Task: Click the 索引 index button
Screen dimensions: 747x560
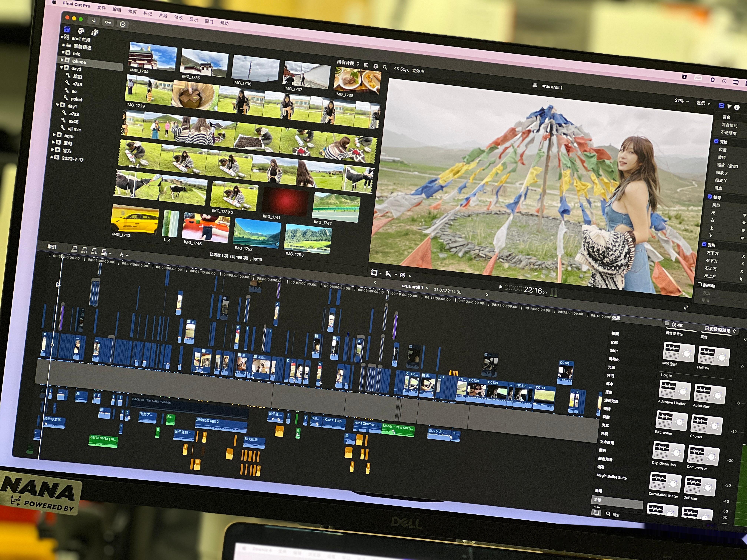Action: [52, 247]
